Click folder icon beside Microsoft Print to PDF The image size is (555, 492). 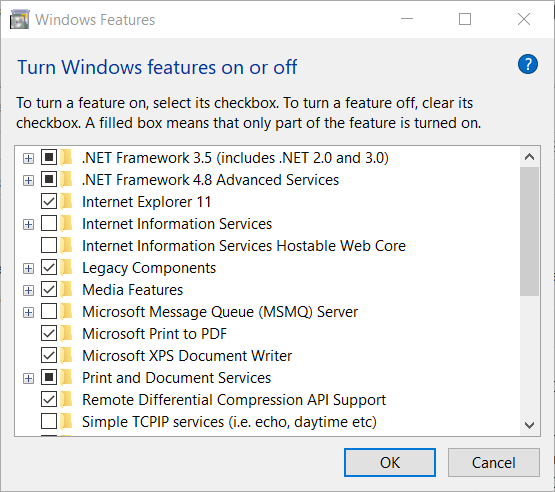pos(66,334)
